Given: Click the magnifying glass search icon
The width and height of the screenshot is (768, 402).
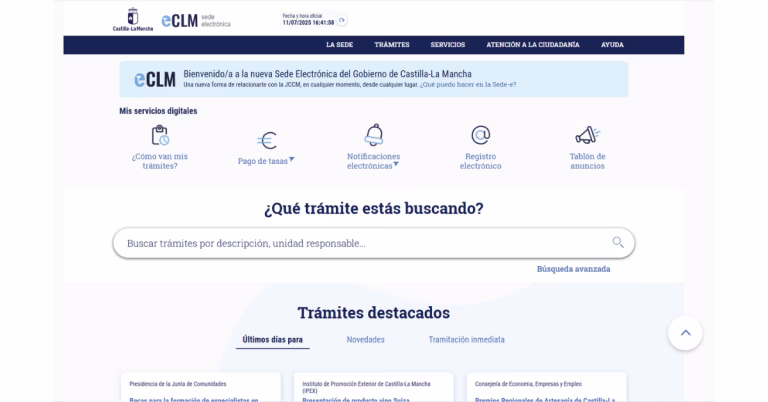Looking at the screenshot, I should point(618,242).
